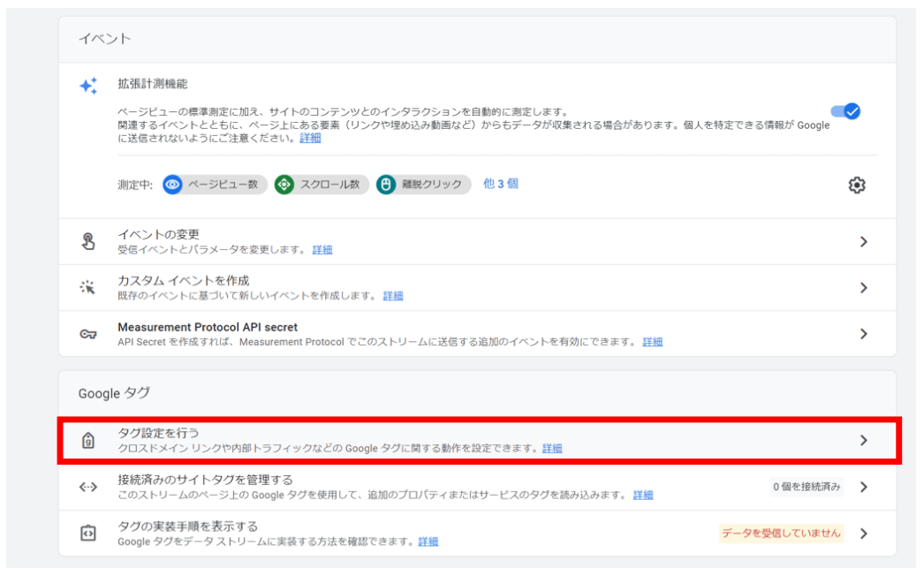The image size is (924, 576).
Task: Click the 拡張計測機能 heading
Action: pyautogui.click(x=153, y=84)
